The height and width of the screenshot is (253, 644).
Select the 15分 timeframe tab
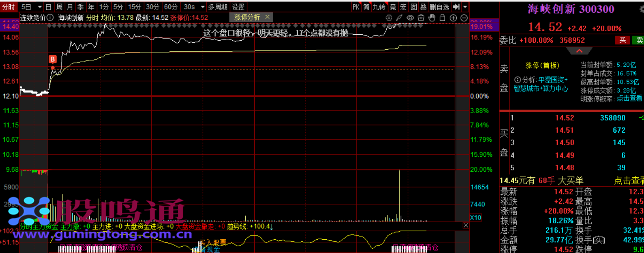pyautogui.click(x=134, y=7)
